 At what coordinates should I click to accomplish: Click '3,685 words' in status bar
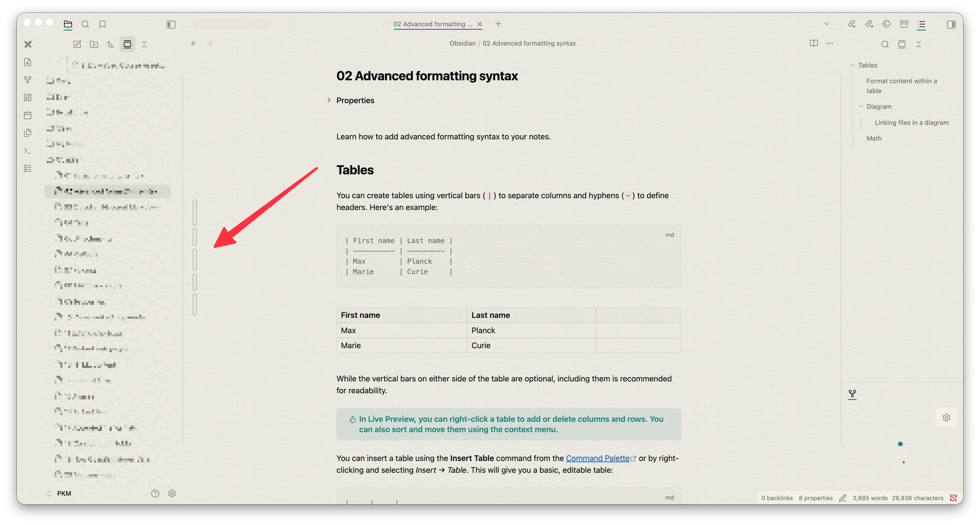pyautogui.click(x=870, y=498)
